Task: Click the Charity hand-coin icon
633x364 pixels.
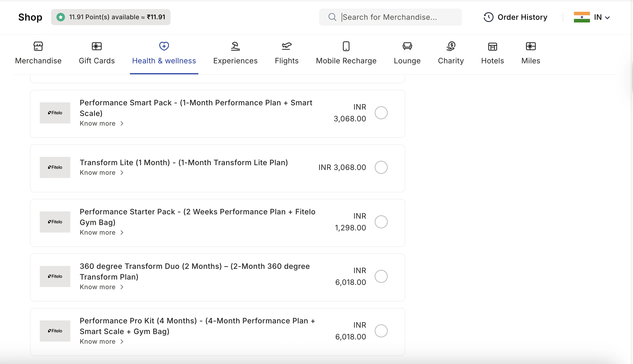Action: pyautogui.click(x=451, y=46)
